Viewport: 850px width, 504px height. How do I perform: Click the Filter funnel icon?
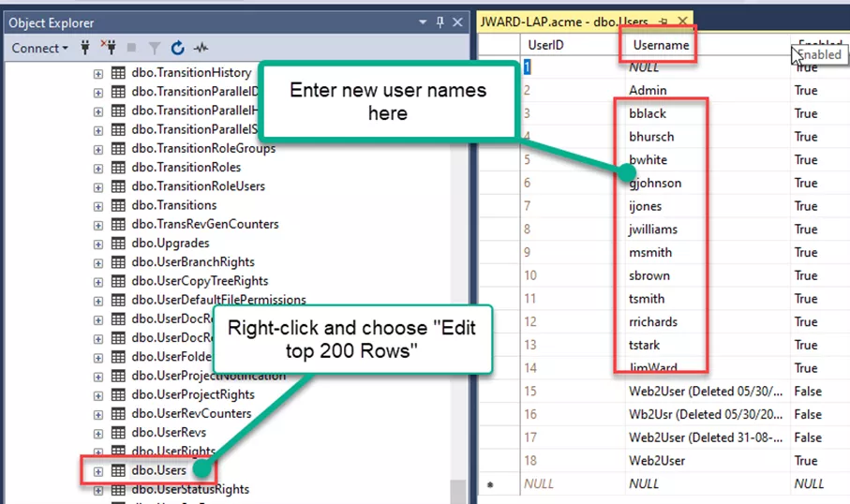tap(154, 48)
